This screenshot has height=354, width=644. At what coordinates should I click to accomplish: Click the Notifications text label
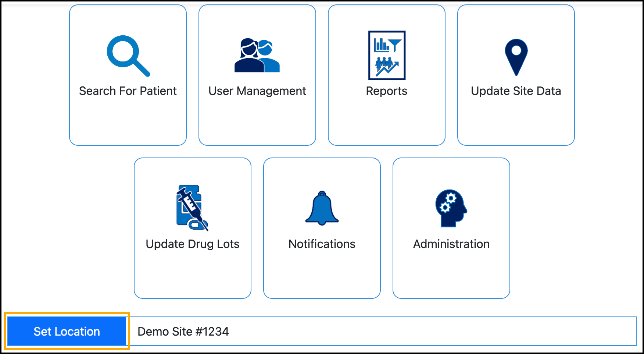(322, 244)
